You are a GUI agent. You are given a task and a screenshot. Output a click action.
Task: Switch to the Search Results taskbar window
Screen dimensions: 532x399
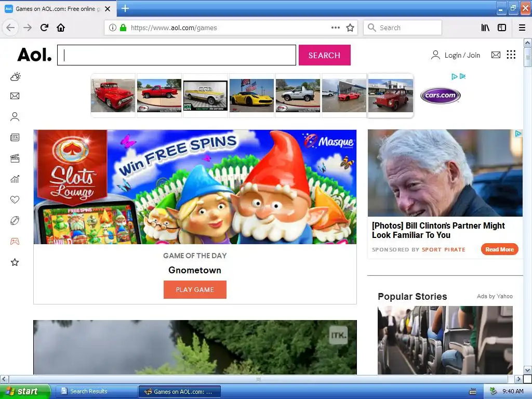[x=96, y=392]
